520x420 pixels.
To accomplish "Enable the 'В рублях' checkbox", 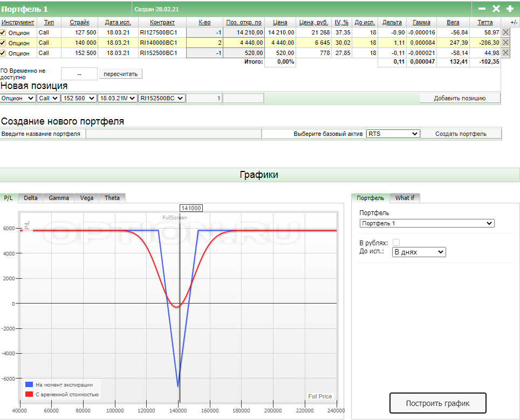I will [396, 242].
